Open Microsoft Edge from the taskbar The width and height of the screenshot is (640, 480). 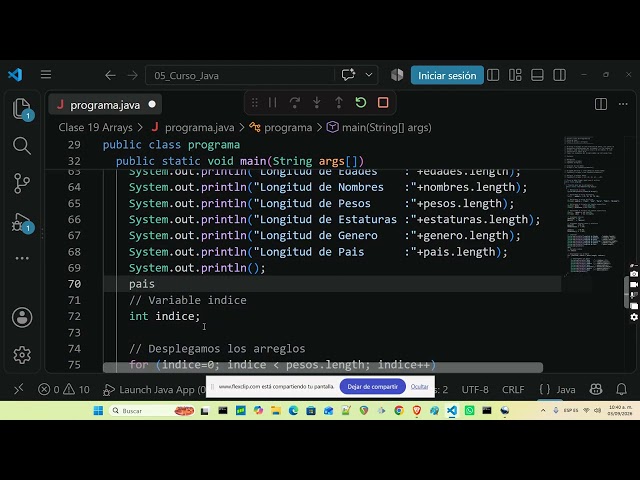coord(293,411)
